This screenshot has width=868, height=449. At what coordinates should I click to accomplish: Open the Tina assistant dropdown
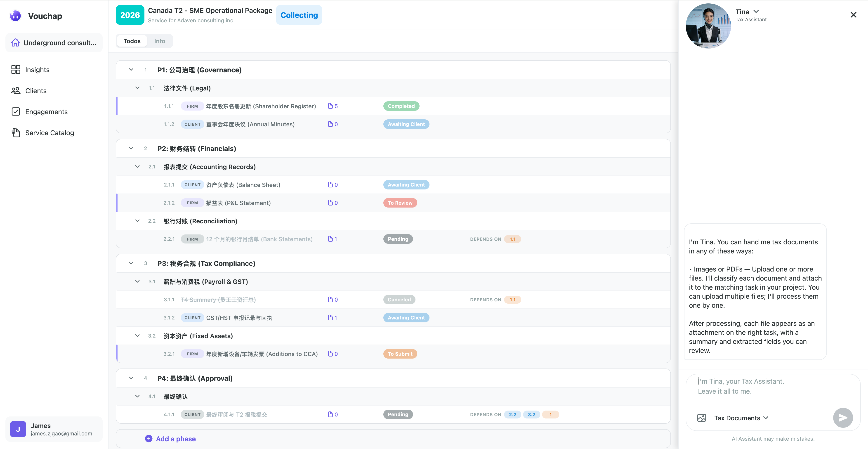757,11
